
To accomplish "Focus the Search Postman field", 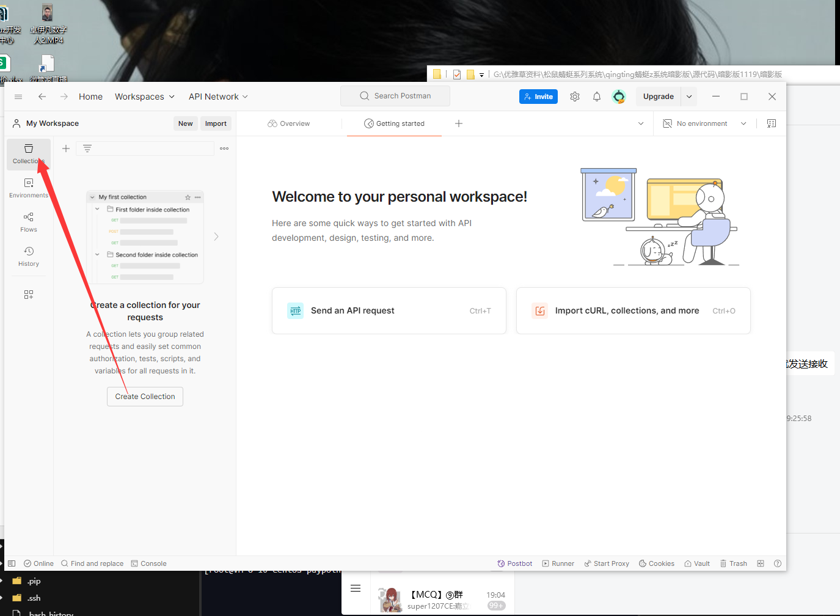I will (395, 96).
